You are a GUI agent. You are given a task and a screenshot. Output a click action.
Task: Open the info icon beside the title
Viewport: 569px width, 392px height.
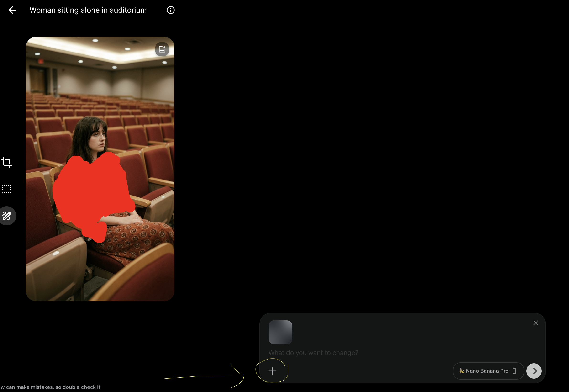(x=170, y=10)
